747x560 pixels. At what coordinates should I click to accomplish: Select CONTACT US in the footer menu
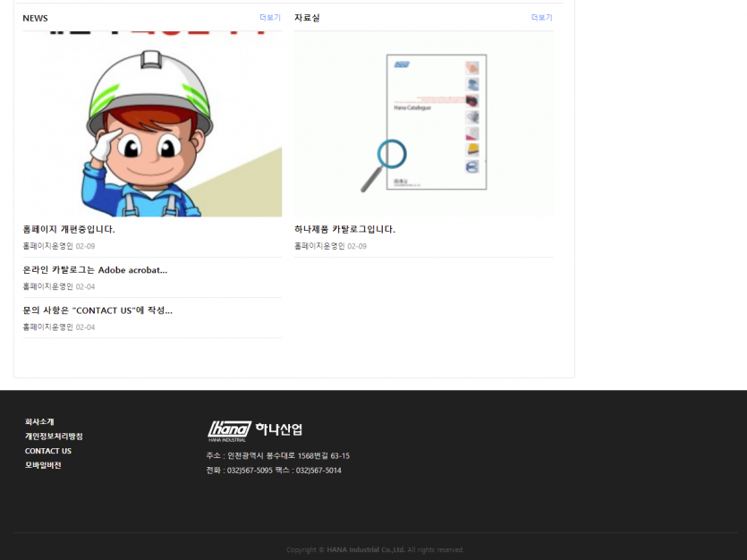(48, 451)
